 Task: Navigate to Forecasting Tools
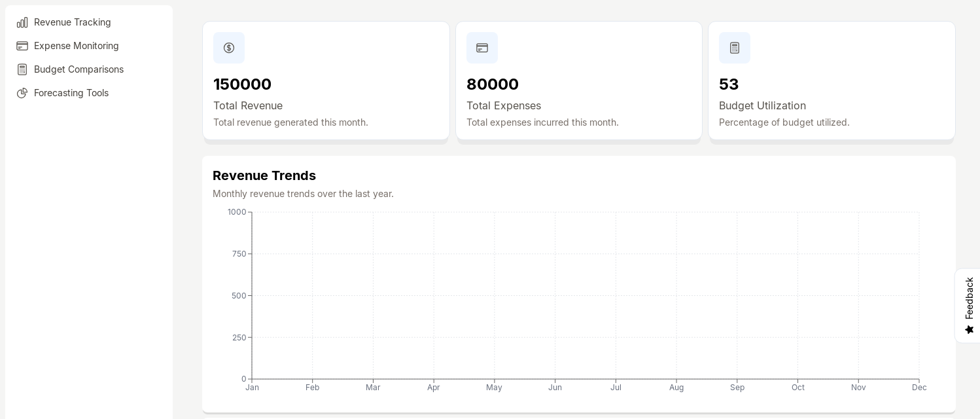point(71,93)
